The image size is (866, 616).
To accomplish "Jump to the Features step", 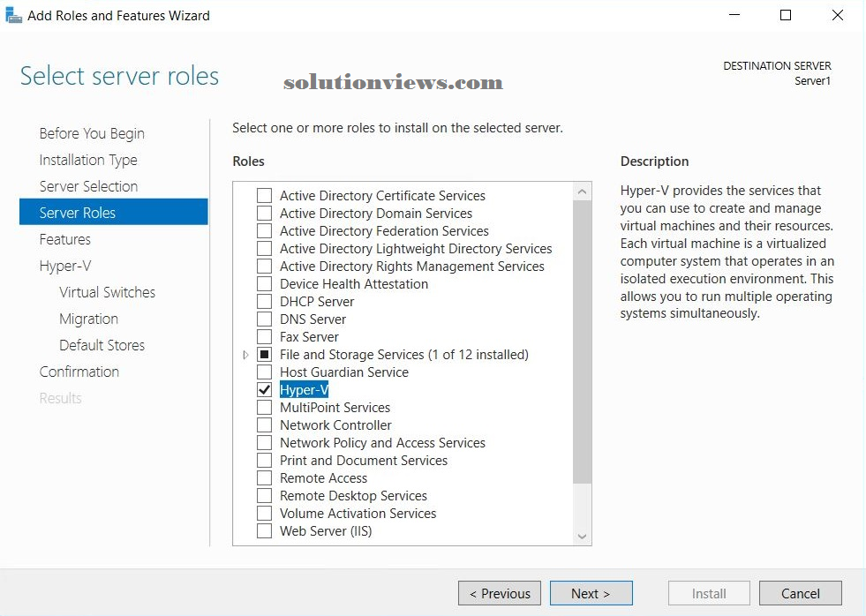I will pyautogui.click(x=65, y=239).
